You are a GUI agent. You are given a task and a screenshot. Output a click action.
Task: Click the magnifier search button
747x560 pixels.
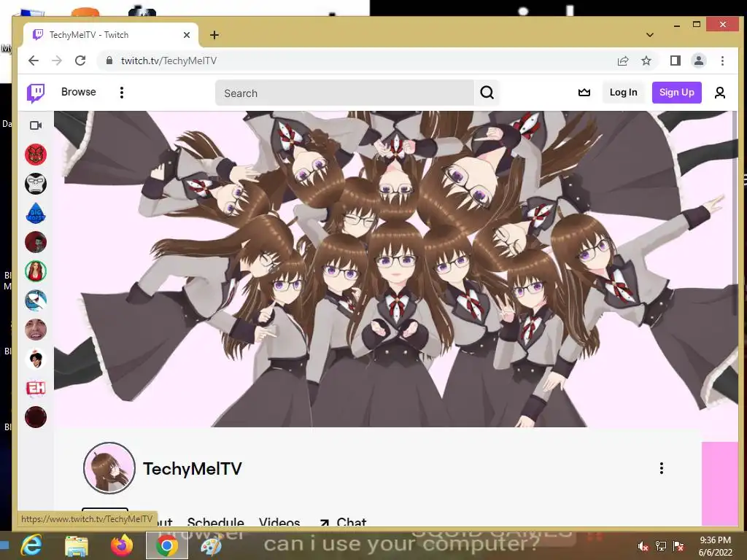pos(487,93)
